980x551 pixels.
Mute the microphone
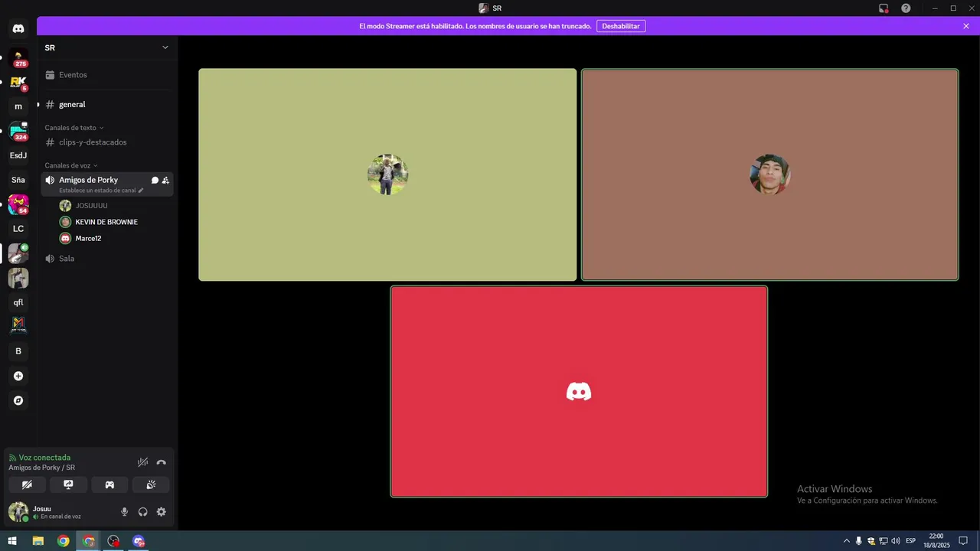click(125, 512)
